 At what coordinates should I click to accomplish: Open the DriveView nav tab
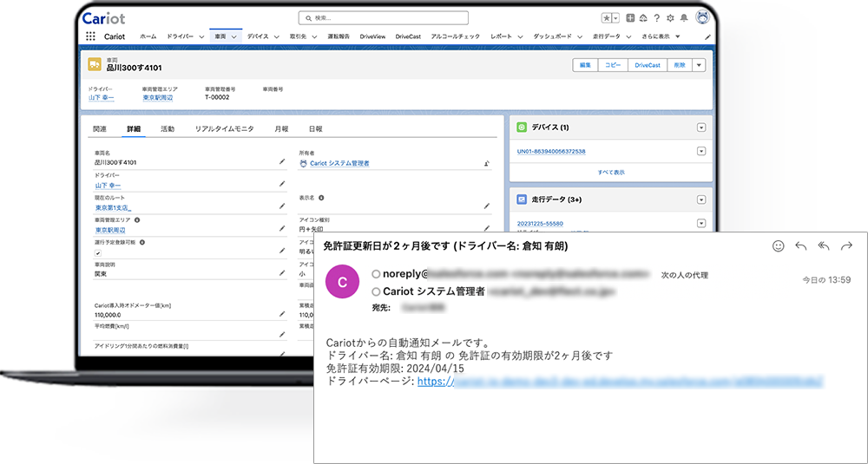(372, 36)
